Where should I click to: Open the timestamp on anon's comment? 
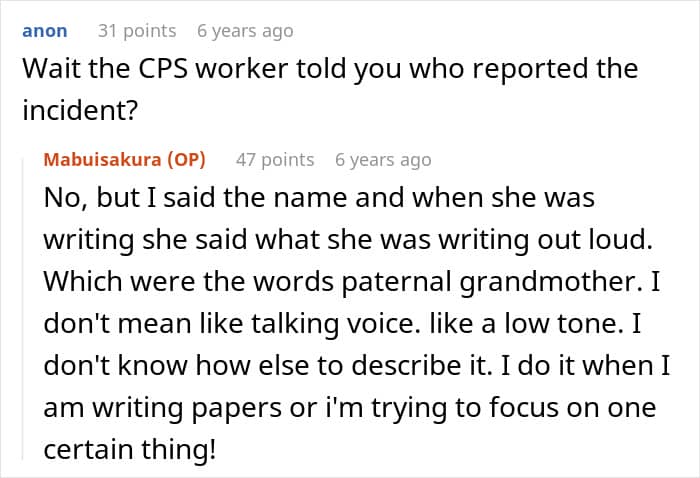[245, 31]
